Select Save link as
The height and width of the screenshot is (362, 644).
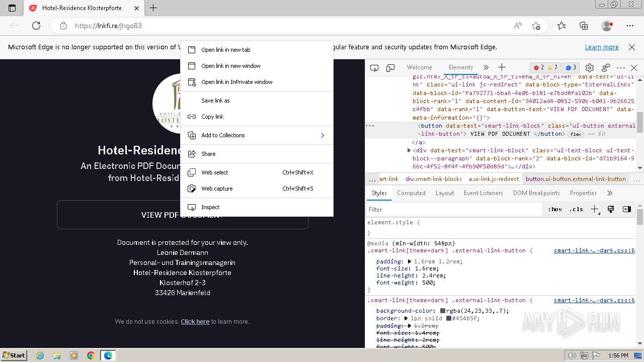pos(257,101)
